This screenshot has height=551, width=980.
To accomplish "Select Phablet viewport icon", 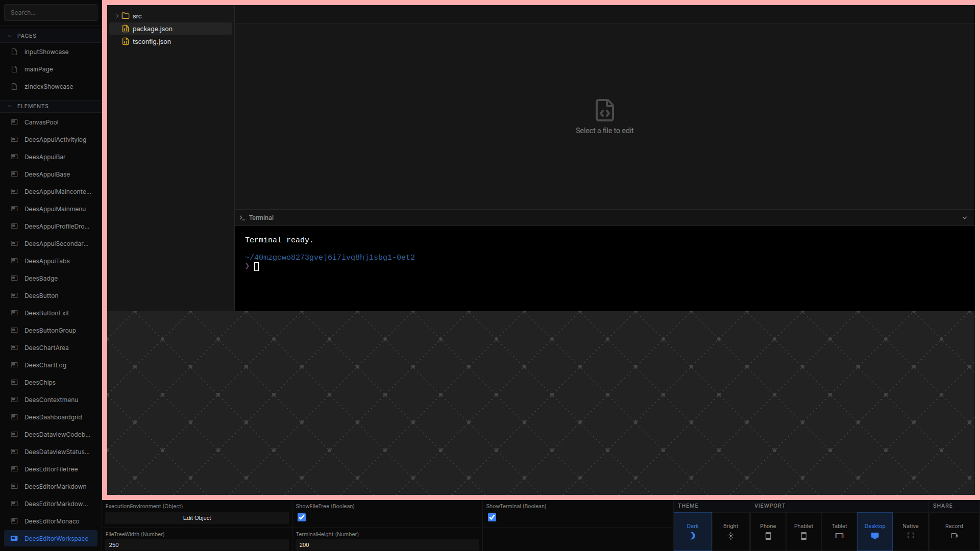I will pos(803,536).
